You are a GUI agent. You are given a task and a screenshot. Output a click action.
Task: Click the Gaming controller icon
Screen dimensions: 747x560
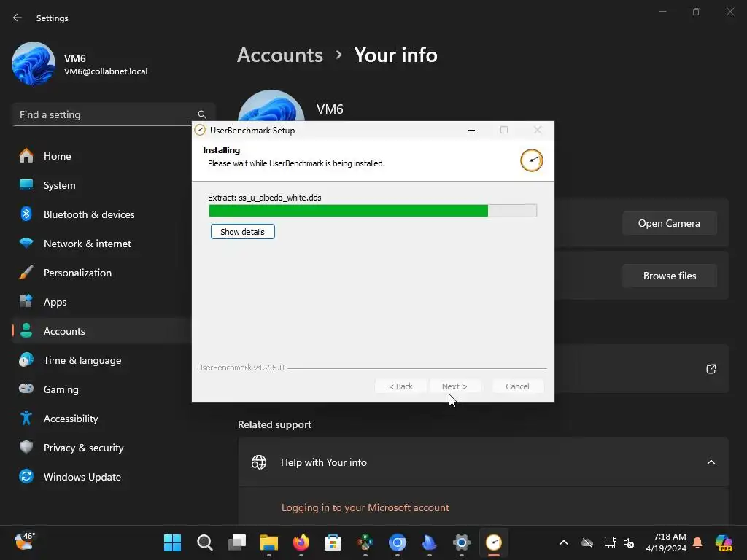26,389
